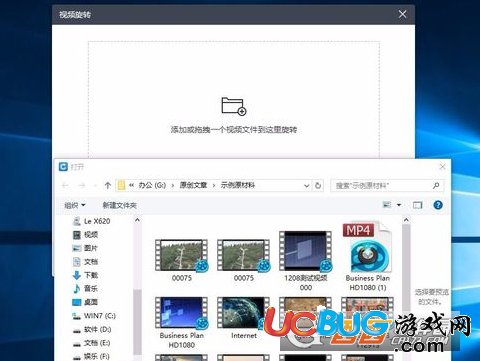Select 文档 in navigation pane
This screenshot has width=480, height=361.
[86, 262]
